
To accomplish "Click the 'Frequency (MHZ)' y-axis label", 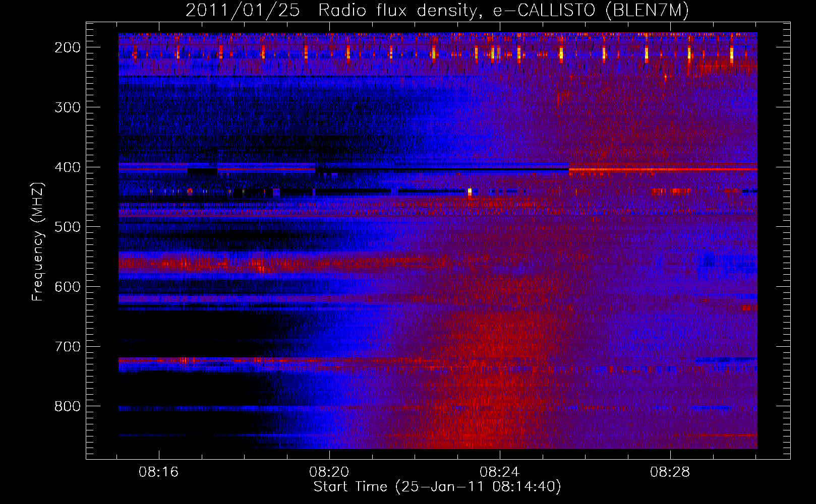I will 38,242.
